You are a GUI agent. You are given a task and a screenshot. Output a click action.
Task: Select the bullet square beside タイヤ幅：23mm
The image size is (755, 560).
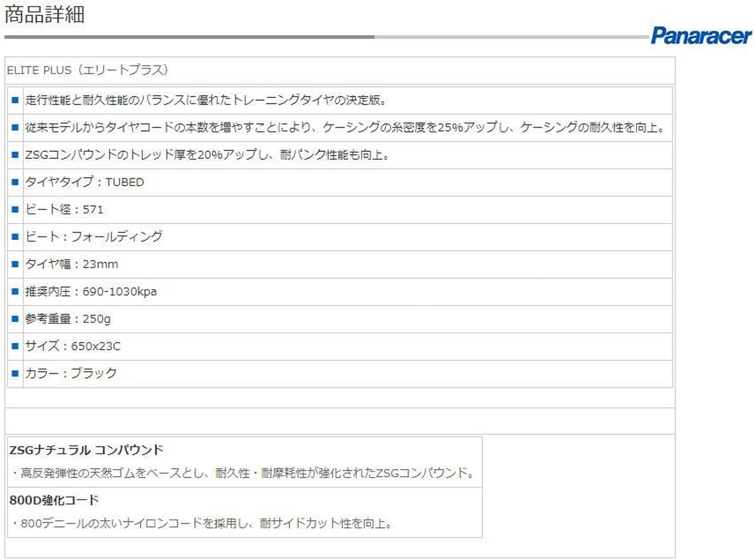pyautogui.click(x=15, y=265)
